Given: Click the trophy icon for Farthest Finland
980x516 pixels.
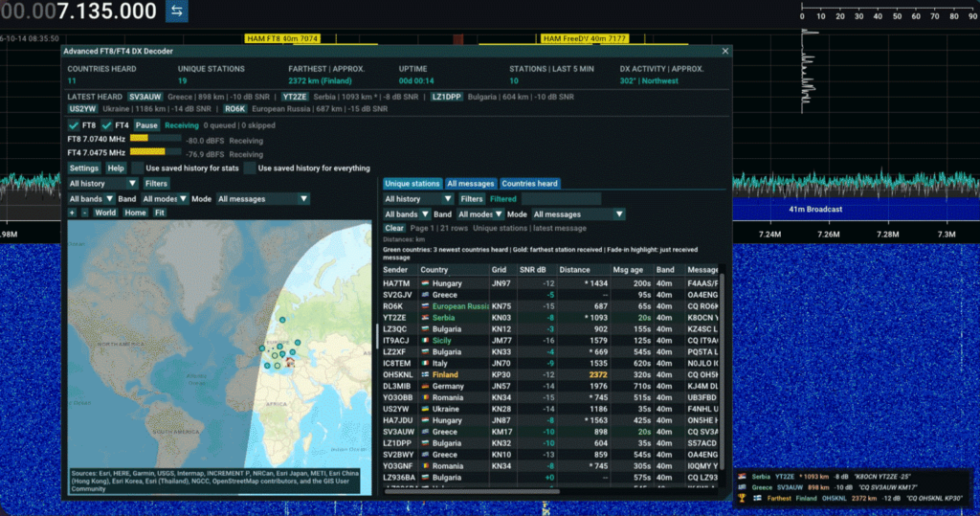Looking at the screenshot, I should pyautogui.click(x=742, y=499).
